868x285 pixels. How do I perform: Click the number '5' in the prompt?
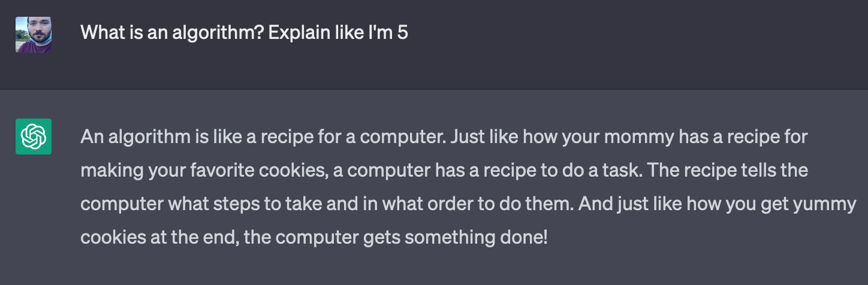coord(402,32)
